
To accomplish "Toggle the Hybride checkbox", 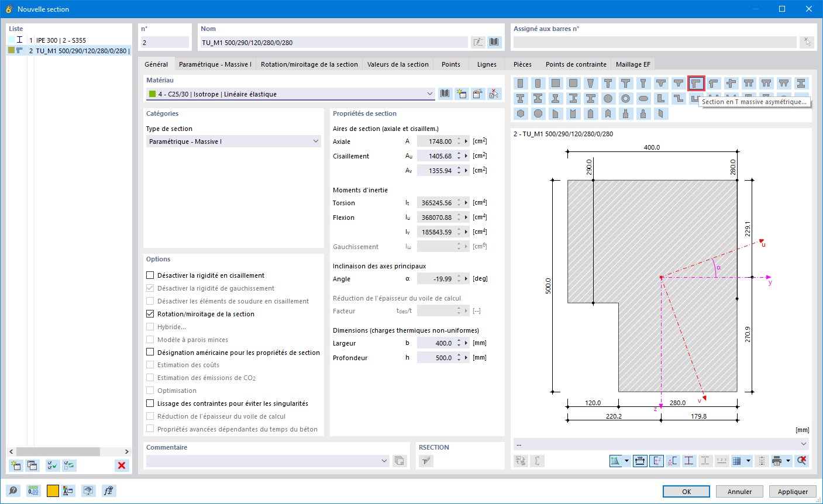I will (150, 327).
